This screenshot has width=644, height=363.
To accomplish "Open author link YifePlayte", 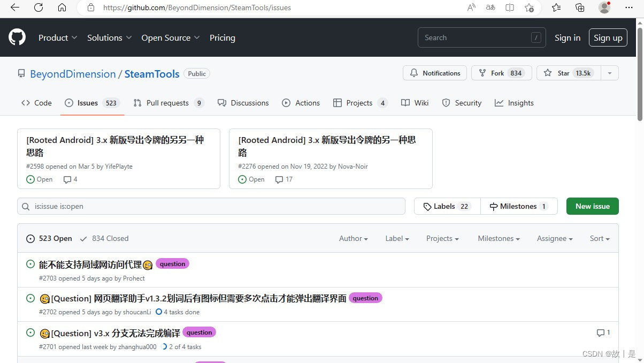I will [119, 167].
